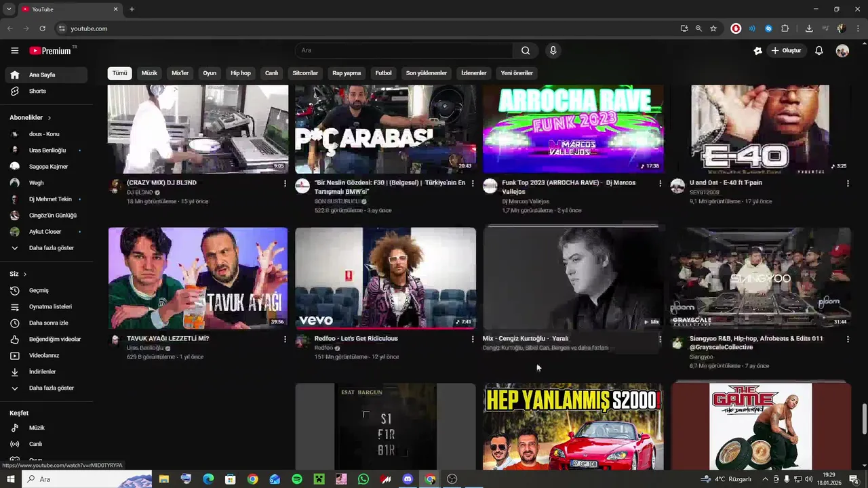The image size is (868, 488).
Task: Open Oynatma listeleri playlists
Action: tap(46, 306)
